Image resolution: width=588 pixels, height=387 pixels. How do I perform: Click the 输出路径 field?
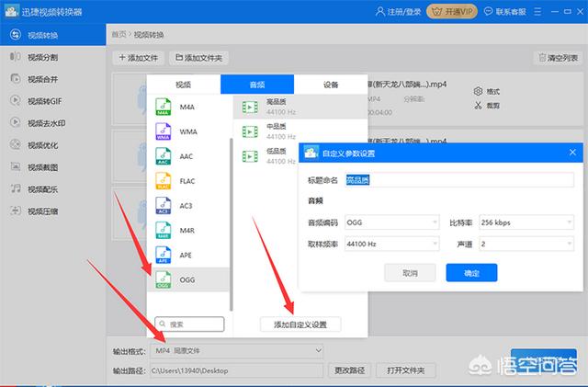(237, 370)
